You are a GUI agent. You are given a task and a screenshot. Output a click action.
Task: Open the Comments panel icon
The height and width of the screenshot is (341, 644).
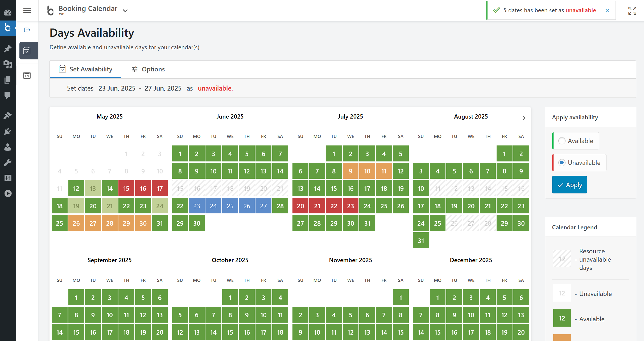tap(8, 95)
